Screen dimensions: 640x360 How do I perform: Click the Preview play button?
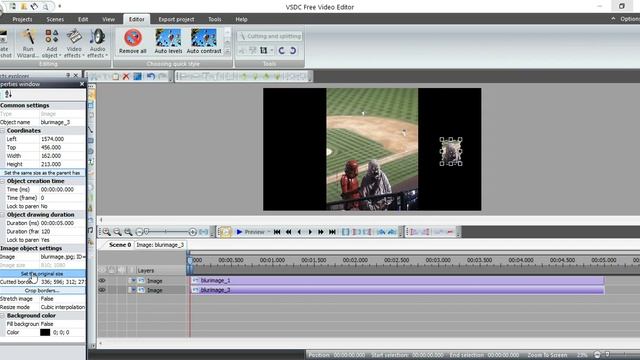pos(251,232)
